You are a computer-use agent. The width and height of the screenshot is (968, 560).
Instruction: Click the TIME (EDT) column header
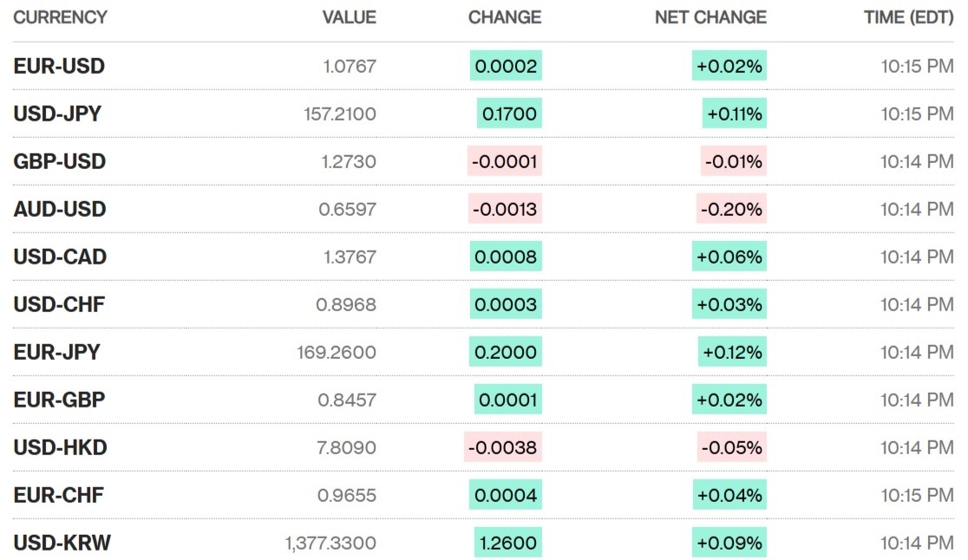tap(908, 17)
